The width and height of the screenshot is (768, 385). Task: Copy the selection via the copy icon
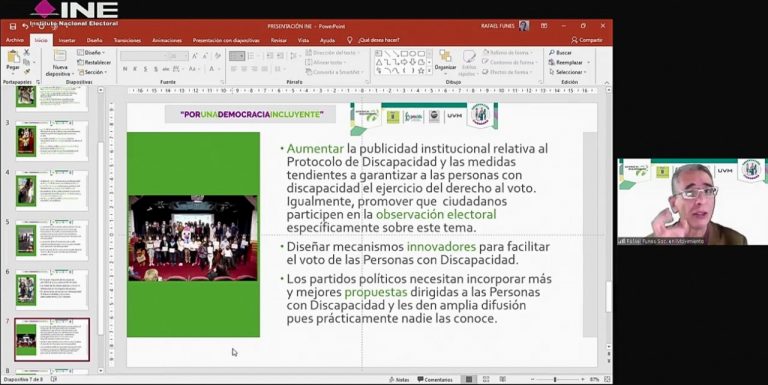27,62
